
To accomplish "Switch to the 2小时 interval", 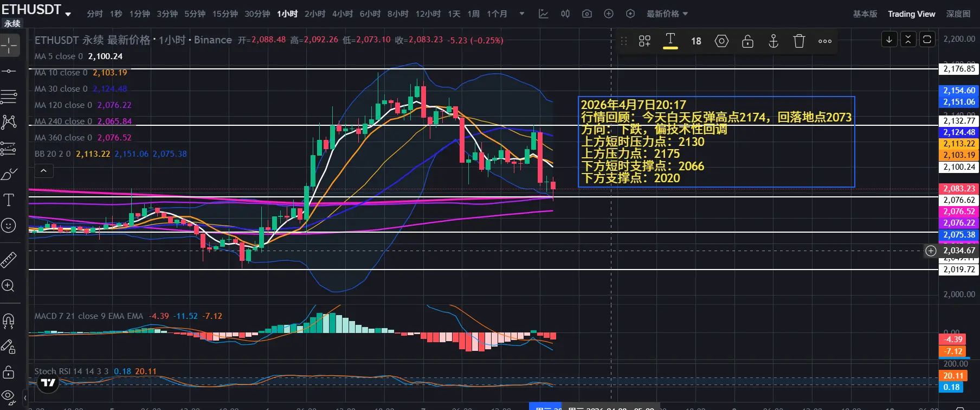I will tap(315, 14).
